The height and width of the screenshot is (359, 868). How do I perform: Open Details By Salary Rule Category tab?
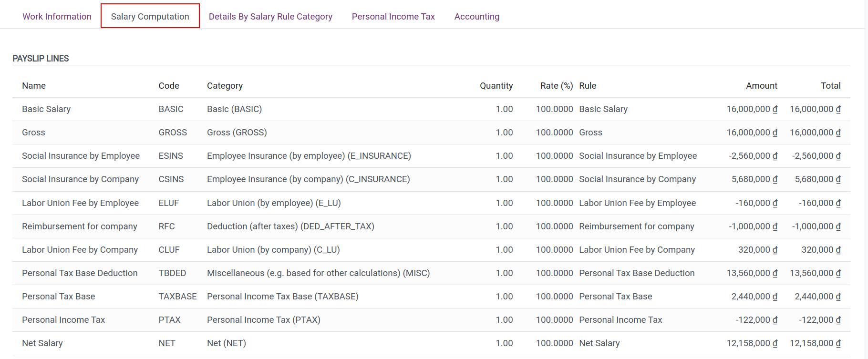tap(270, 16)
